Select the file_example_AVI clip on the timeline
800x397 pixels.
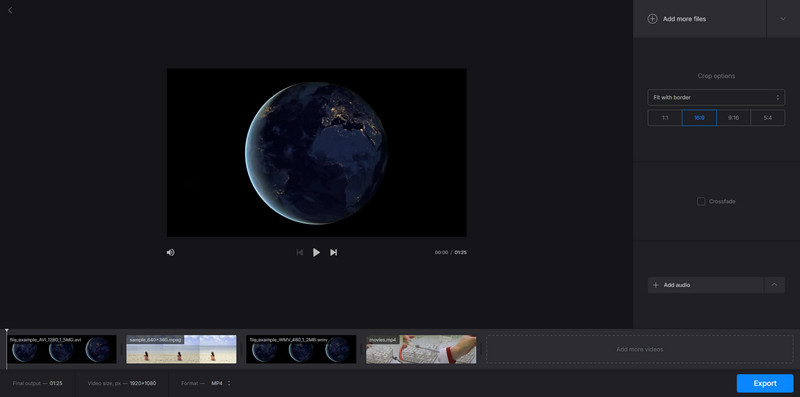[x=62, y=349]
